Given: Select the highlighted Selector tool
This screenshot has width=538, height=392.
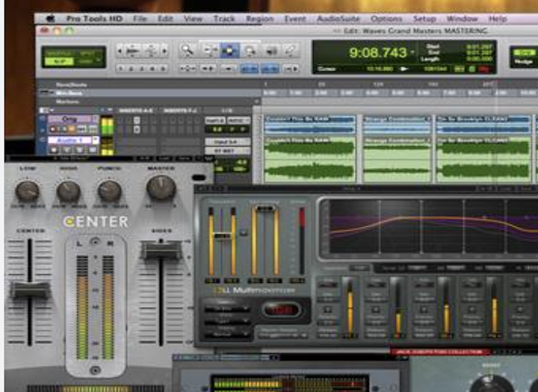Looking at the screenshot, I should pos(229,51).
